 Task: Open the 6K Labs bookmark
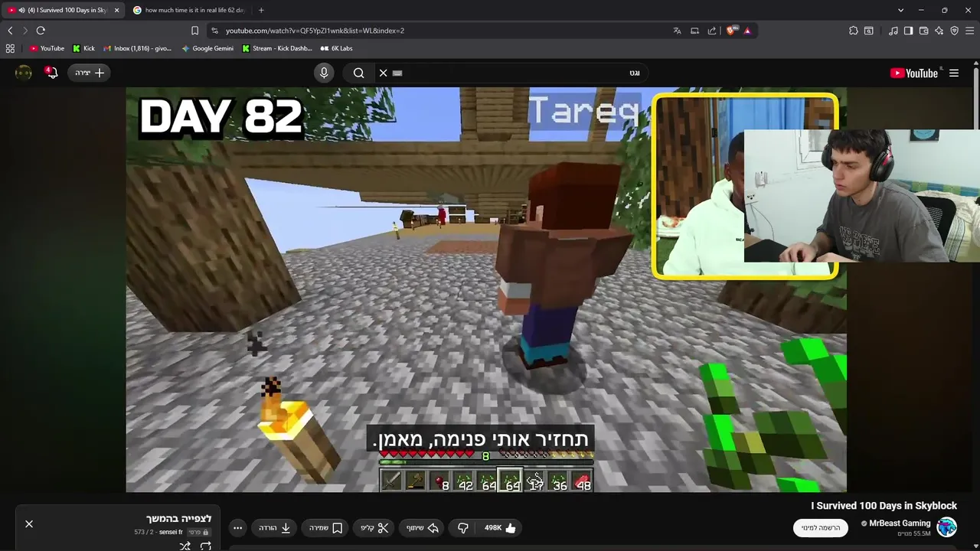[x=337, y=48]
